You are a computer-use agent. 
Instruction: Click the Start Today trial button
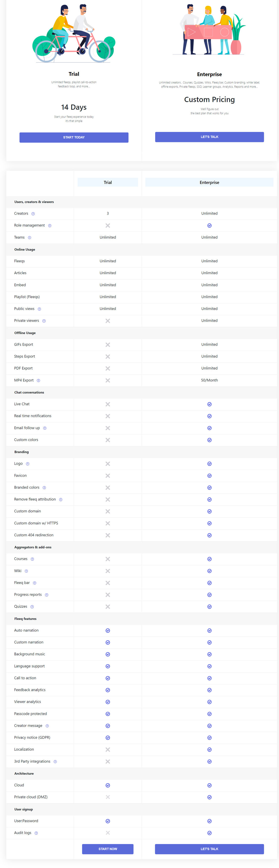click(74, 137)
